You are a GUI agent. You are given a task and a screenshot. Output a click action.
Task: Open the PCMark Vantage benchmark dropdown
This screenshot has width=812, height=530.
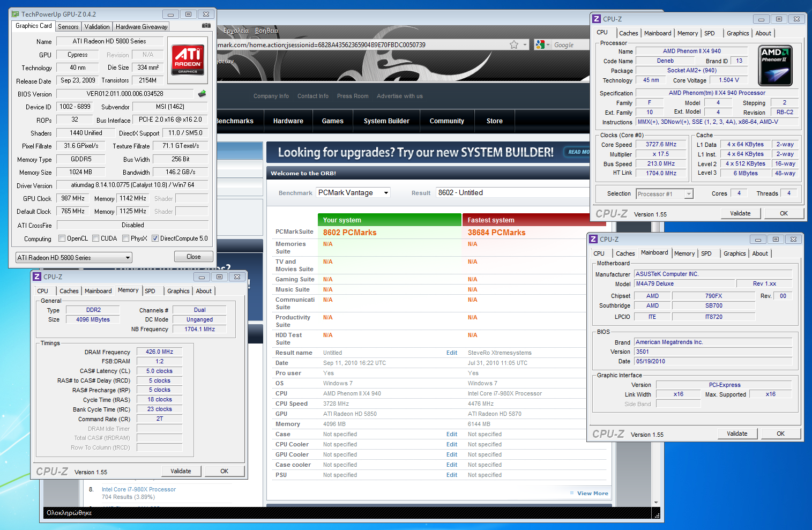[353, 193]
